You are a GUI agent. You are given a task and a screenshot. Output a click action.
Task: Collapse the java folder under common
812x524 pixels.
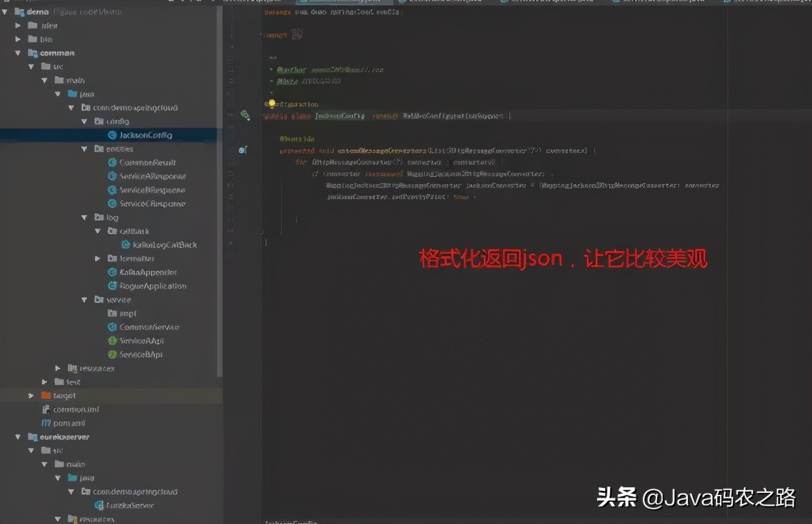58,94
